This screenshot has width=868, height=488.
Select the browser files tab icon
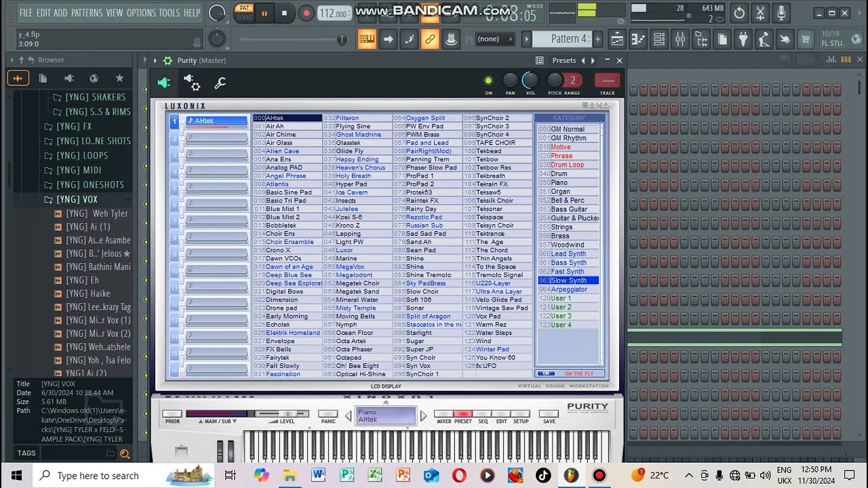point(43,78)
